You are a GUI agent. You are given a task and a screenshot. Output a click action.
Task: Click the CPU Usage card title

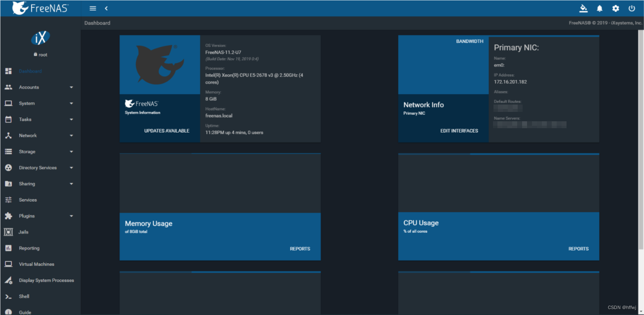pos(421,223)
